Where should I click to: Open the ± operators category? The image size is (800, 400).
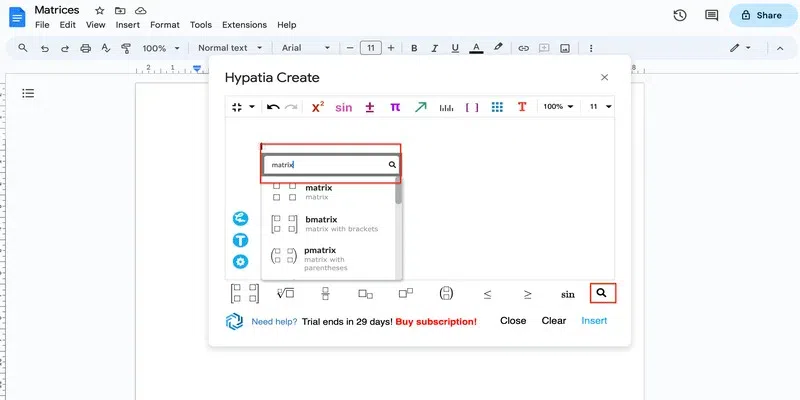(x=370, y=107)
